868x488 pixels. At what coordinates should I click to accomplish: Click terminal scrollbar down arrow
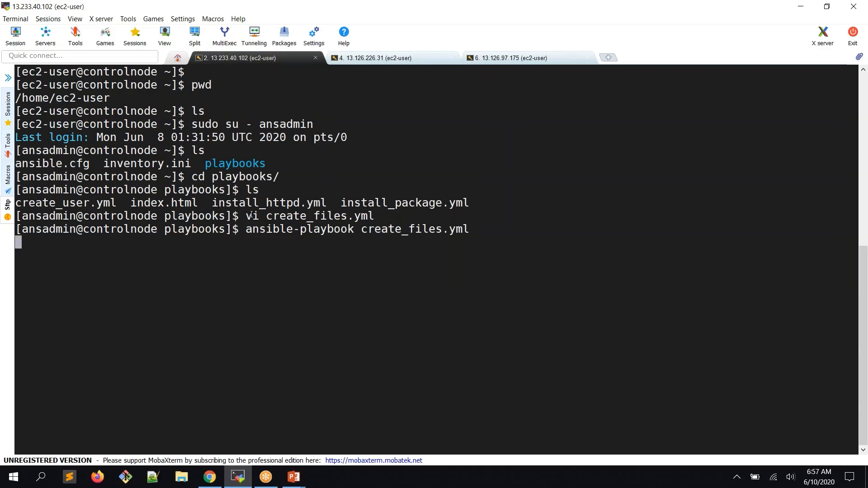[x=863, y=449]
